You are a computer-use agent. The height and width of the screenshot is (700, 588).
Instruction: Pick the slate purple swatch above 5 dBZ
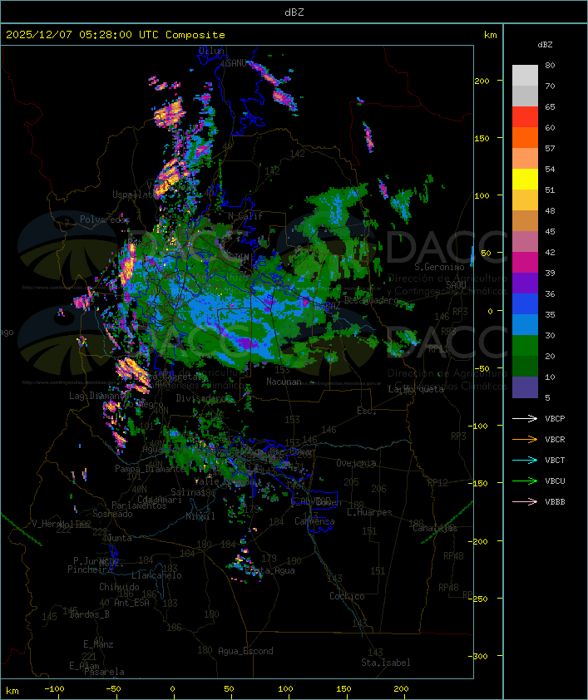(x=525, y=387)
